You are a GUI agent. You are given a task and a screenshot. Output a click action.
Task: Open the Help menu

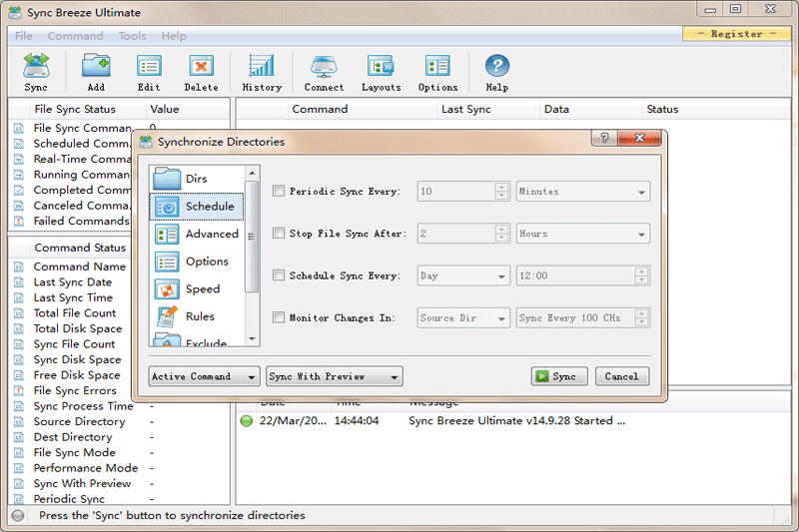click(174, 36)
